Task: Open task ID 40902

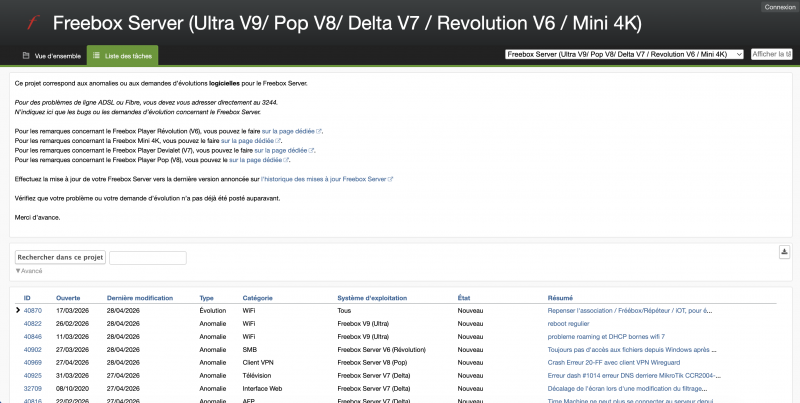Action: (33, 349)
